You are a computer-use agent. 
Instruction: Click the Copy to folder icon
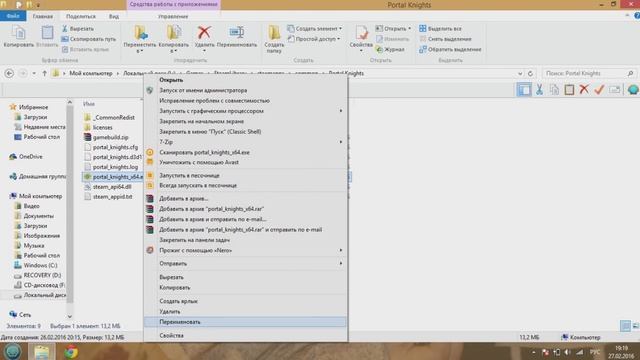(173, 33)
